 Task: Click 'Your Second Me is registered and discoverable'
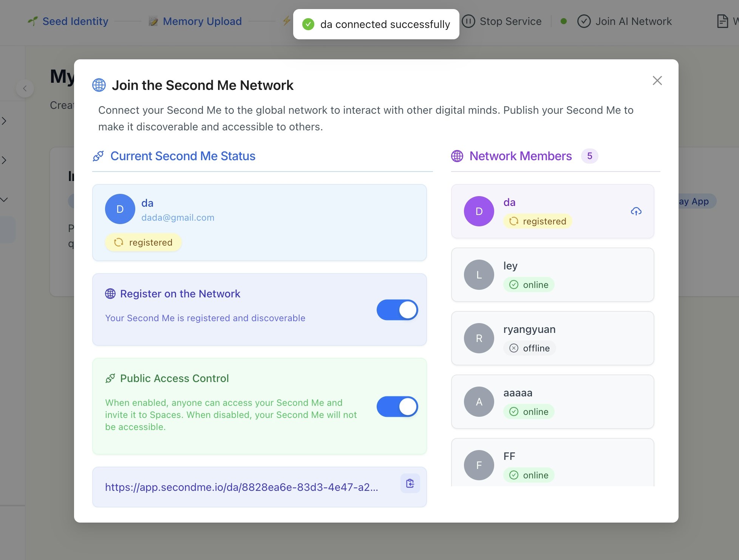click(205, 318)
